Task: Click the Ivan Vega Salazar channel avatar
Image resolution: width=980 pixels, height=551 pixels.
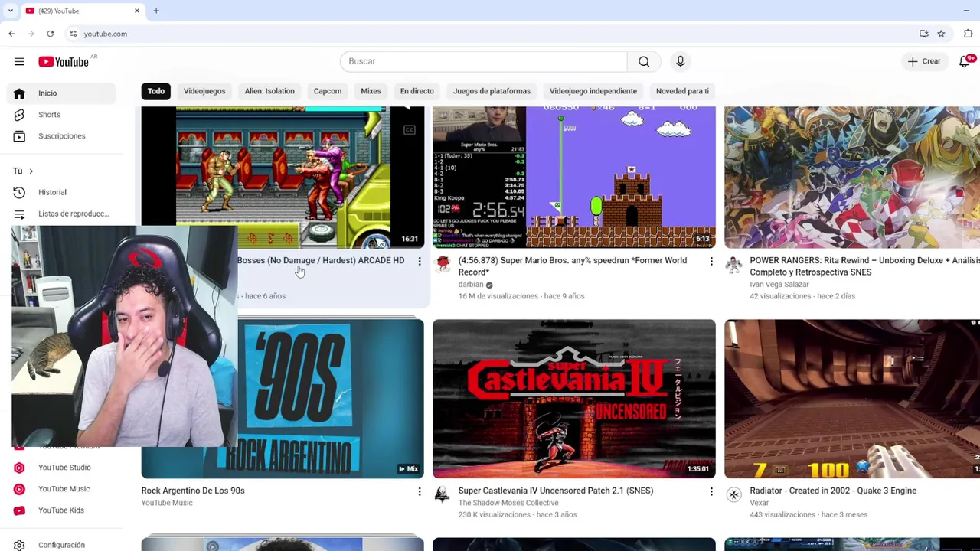Action: pyautogui.click(x=734, y=266)
